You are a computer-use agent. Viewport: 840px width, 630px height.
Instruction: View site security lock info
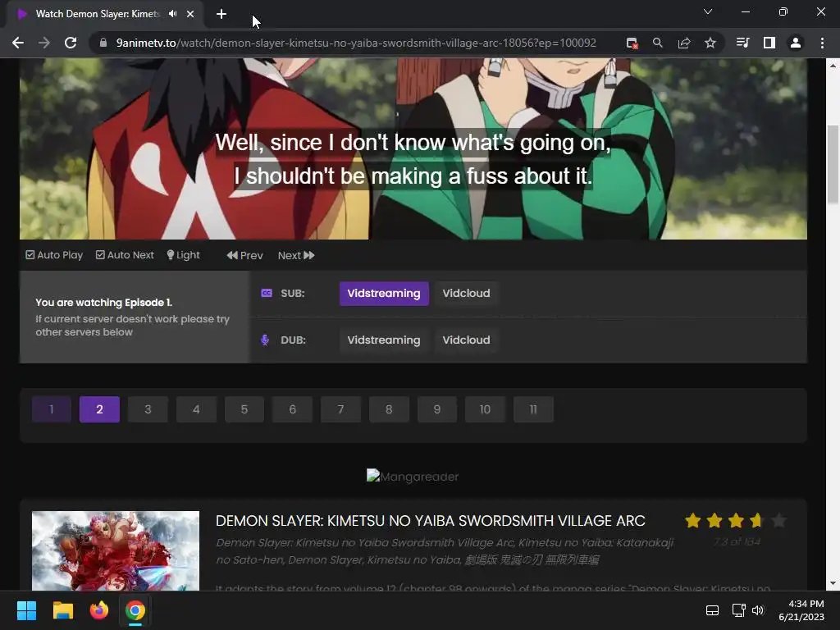pos(103,43)
